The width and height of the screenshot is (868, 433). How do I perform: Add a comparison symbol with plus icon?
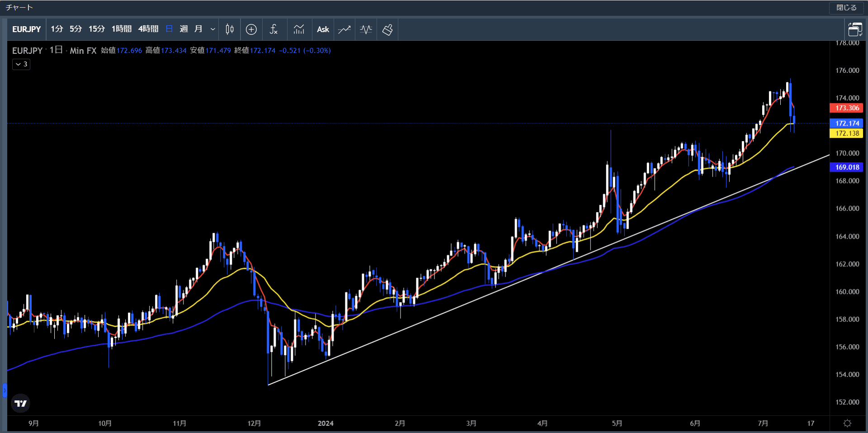251,29
